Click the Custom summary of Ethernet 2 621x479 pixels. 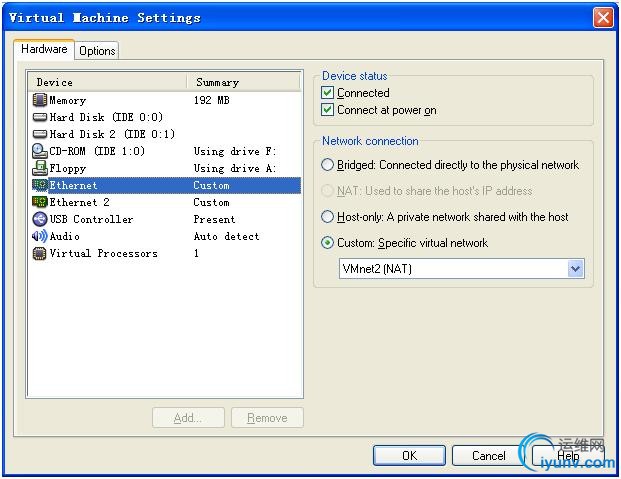(211, 202)
